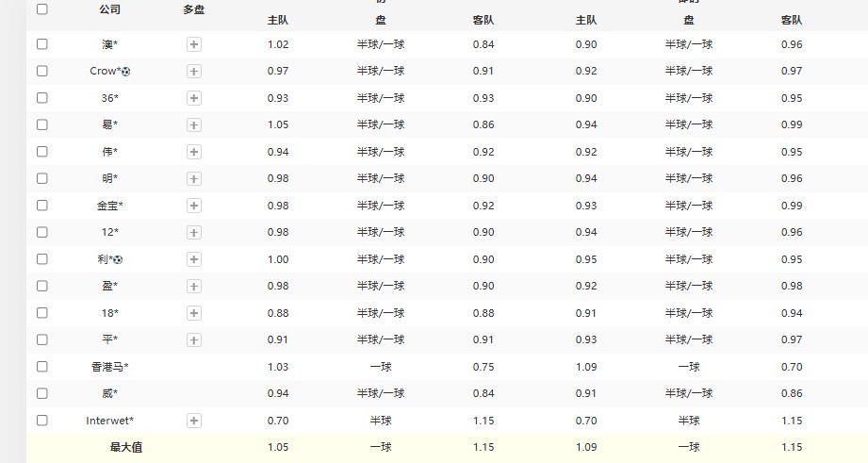The height and width of the screenshot is (463, 868).
Task: Click the soccer ball icon beside 利*
Action: tap(119, 259)
